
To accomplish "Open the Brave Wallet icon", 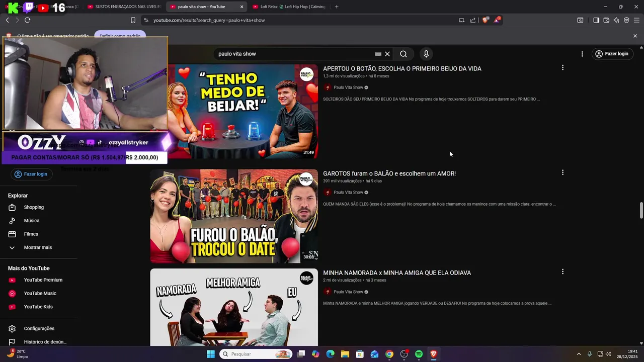I will click(606, 20).
